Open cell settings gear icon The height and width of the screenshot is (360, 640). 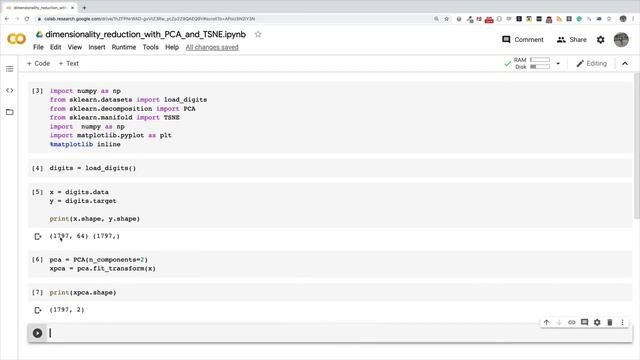597,322
